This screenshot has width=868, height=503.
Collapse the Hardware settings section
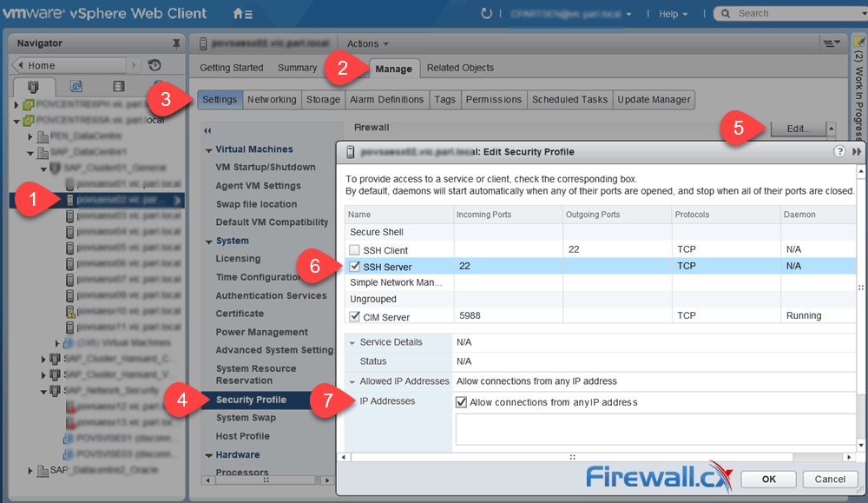click(x=208, y=455)
